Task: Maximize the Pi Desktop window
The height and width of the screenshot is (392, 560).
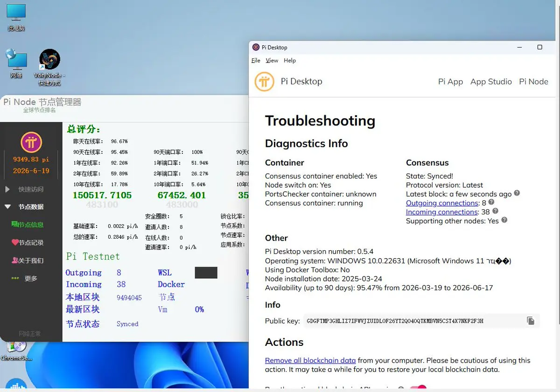Action: tap(540, 47)
